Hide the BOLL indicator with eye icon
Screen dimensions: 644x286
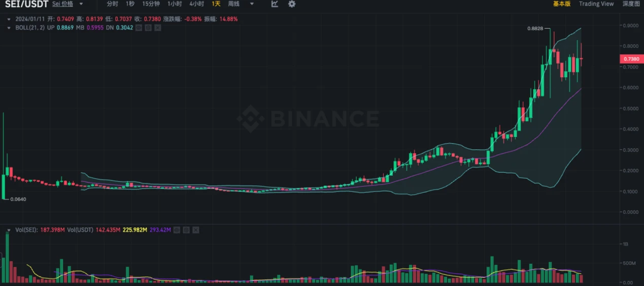point(139,27)
